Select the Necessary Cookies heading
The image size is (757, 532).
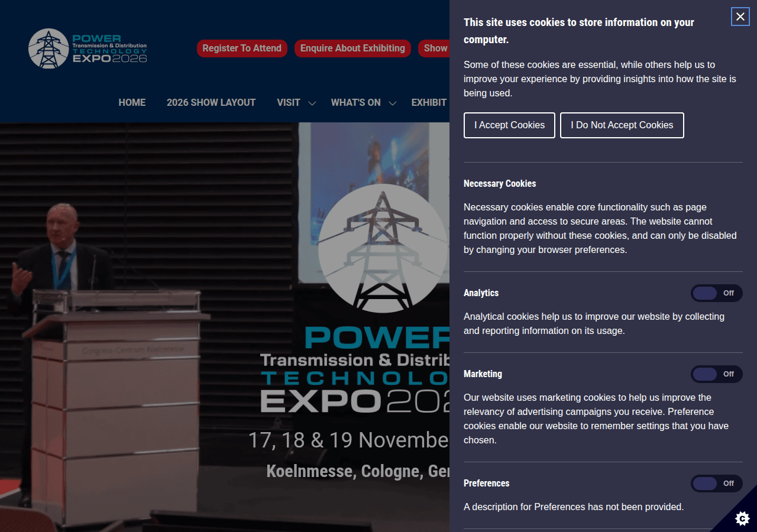click(500, 184)
